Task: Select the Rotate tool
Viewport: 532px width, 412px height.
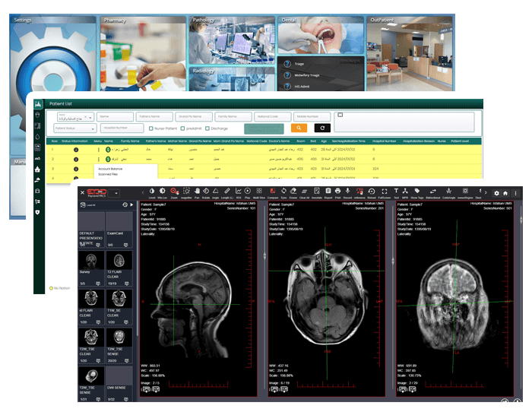Action: [206, 192]
